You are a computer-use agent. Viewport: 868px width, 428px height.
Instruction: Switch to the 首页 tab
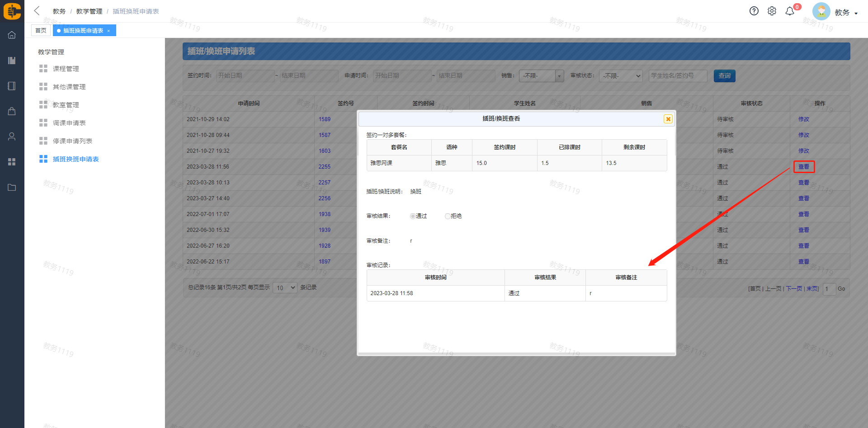(41, 30)
